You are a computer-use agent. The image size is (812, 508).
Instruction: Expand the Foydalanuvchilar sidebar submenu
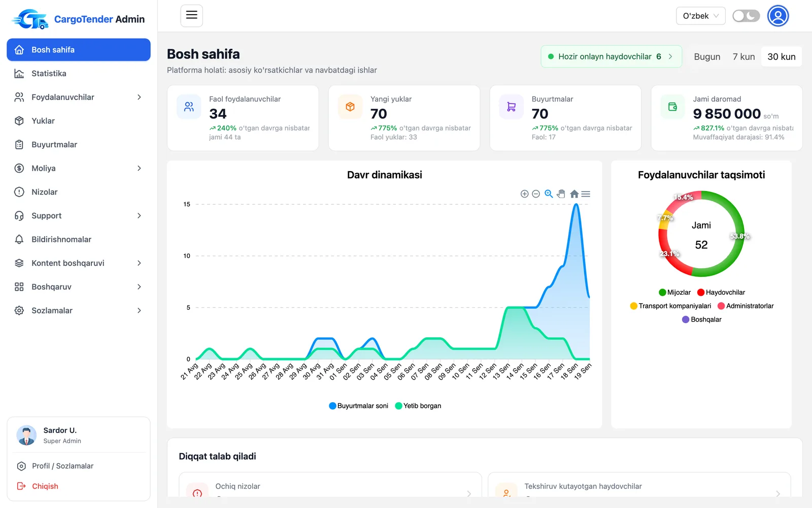click(79, 97)
